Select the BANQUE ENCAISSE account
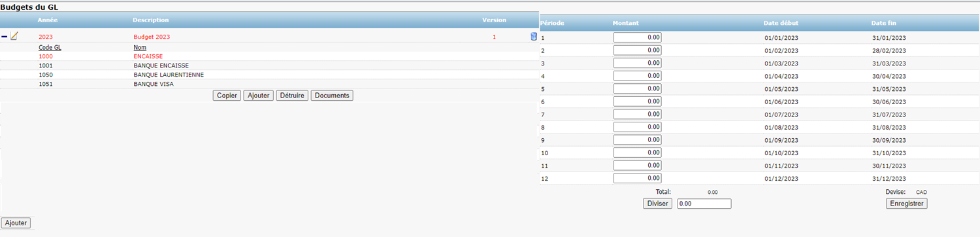 tap(161, 66)
